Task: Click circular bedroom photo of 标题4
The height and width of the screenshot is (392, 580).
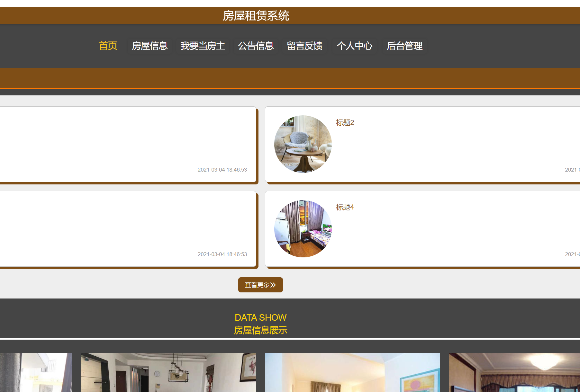Action: click(x=303, y=228)
